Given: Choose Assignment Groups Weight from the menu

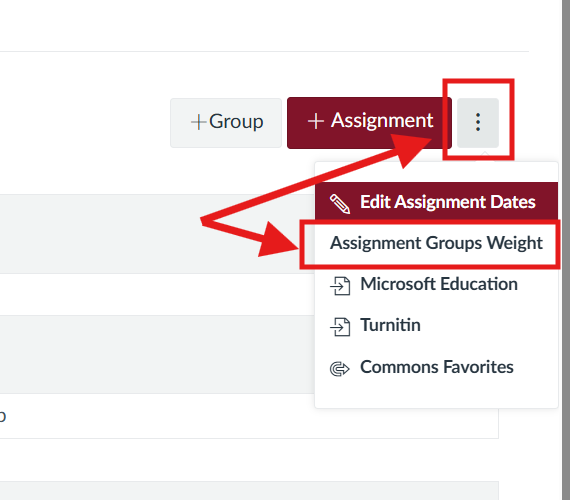Looking at the screenshot, I should 436,243.
